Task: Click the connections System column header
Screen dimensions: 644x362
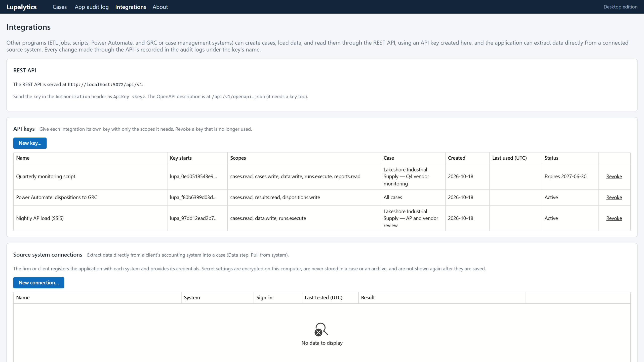Action: [217, 297]
